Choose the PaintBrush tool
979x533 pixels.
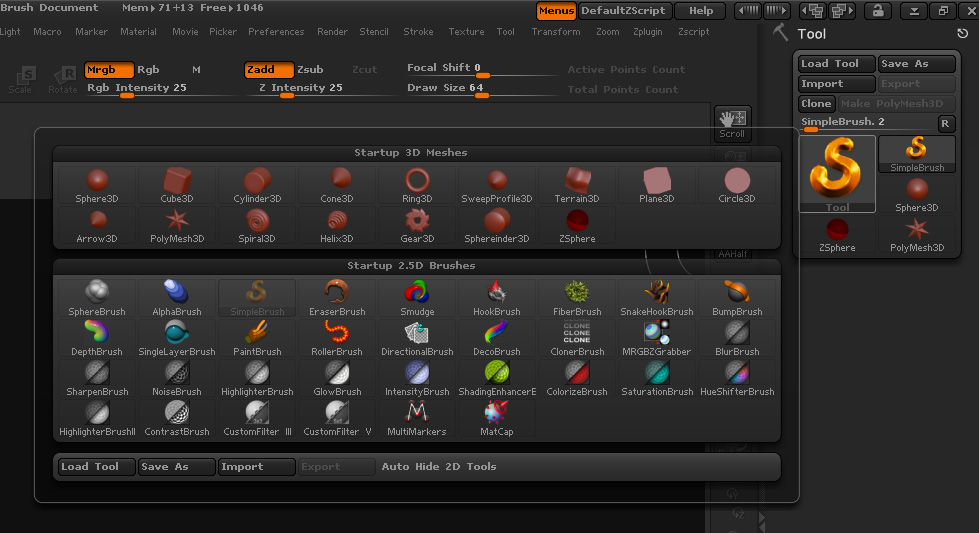[x=257, y=339]
